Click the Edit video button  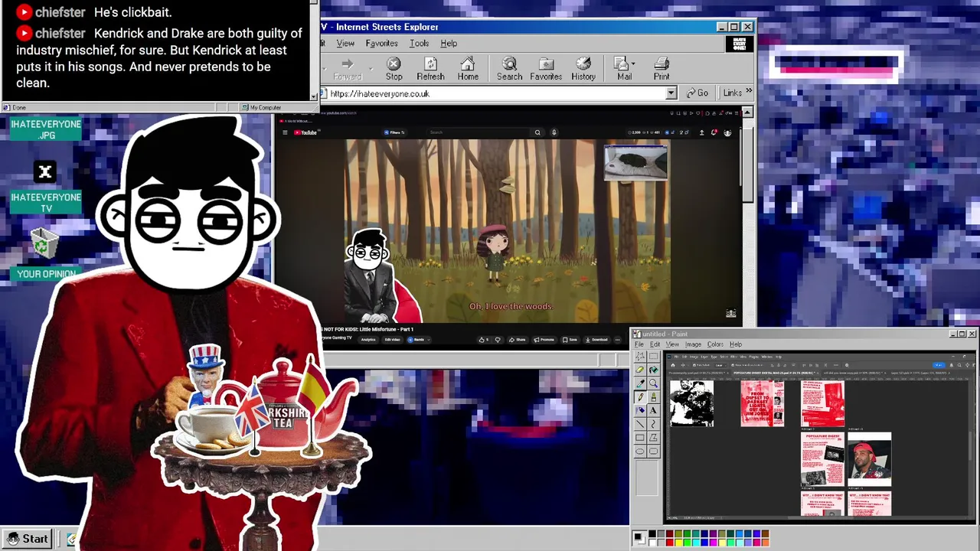pyautogui.click(x=392, y=340)
